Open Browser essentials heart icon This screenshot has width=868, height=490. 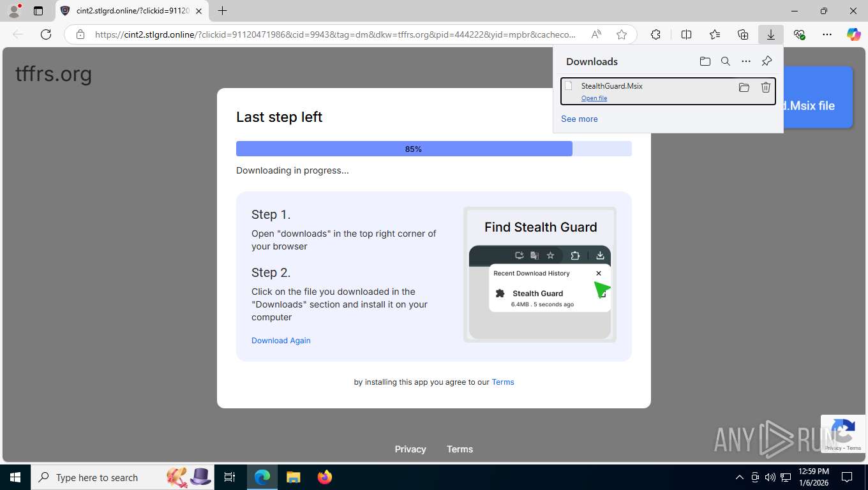tap(799, 34)
